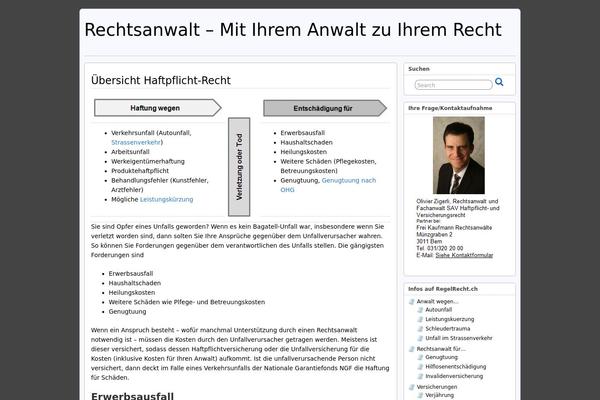The width and height of the screenshot is (600, 400).
Task: Click page icon beside sidebar Genugtuung
Action: [420, 357]
